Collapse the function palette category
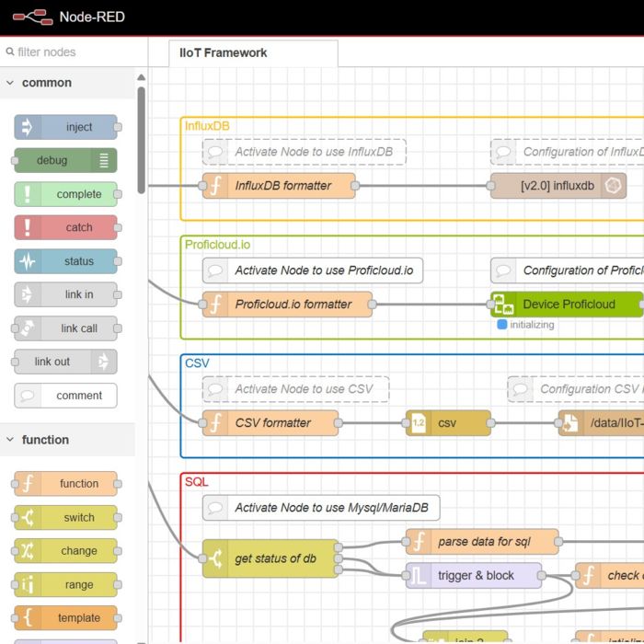 click(10, 440)
